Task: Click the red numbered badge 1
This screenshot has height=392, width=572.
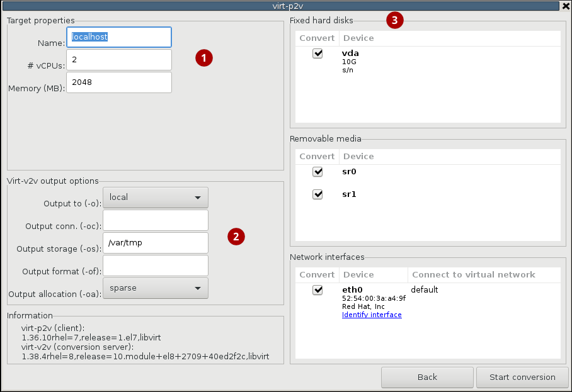Action: pyautogui.click(x=204, y=58)
